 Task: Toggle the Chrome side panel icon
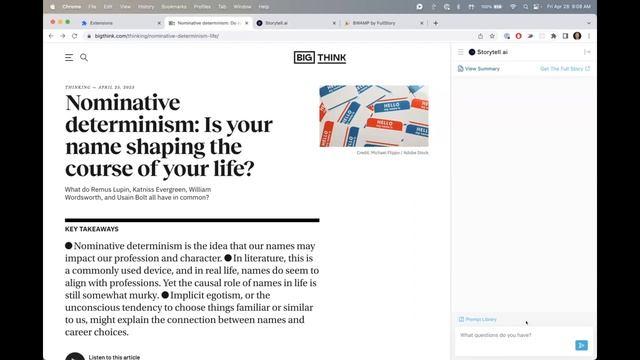coord(565,36)
